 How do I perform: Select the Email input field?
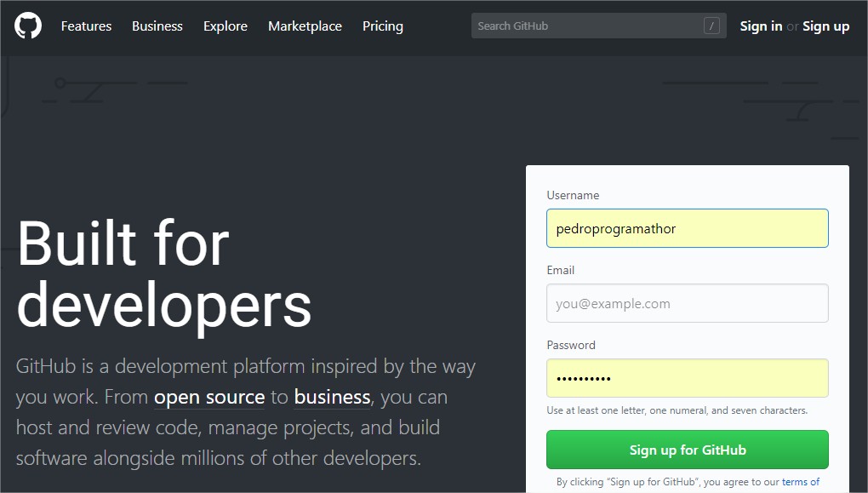click(687, 303)
